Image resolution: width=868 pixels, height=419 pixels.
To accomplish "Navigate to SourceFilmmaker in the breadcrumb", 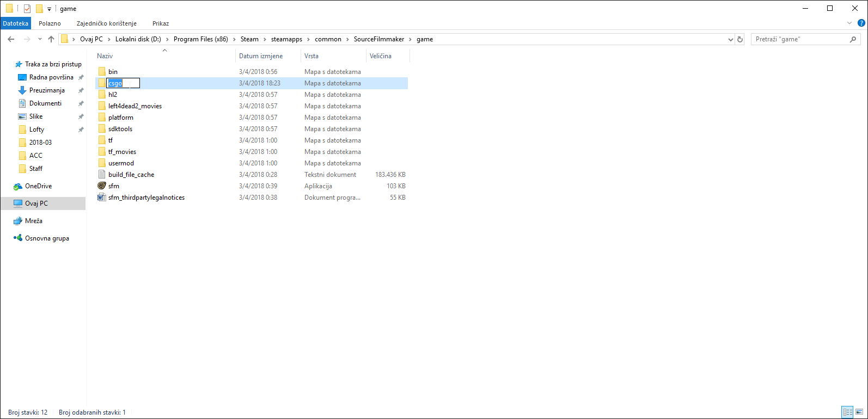I will (x=379, y=39).
